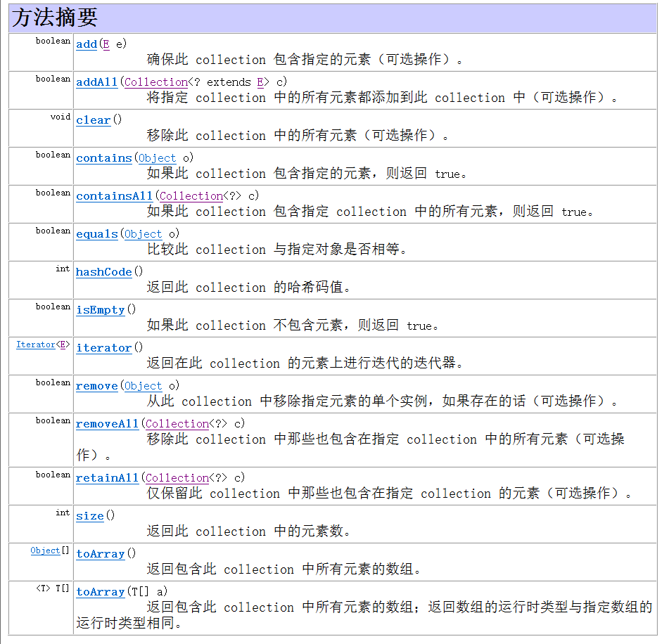Open the contains method documentation
The image size is (662, 644).
103,158
